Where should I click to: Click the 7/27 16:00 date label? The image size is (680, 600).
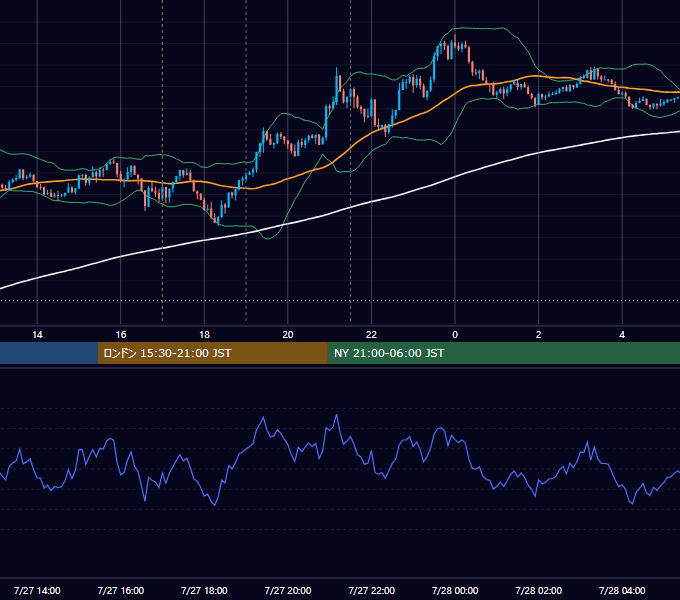pyautogui.click(x=121, y=590)
